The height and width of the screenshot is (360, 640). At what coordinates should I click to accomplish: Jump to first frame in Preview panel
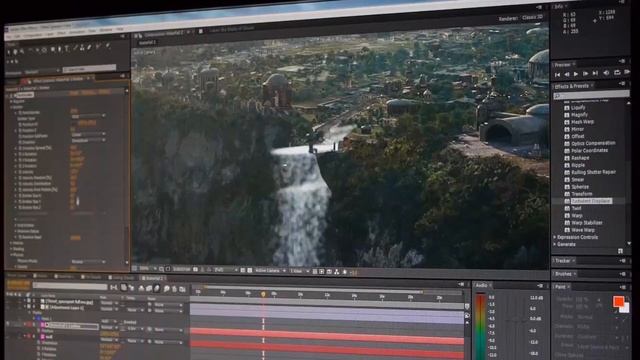557,74
